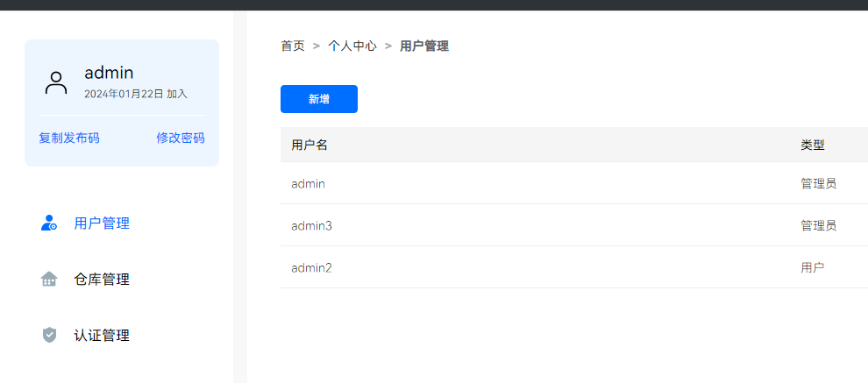Viewport: 868px width, 383px height.
Task: Open 用户管理 in the sidebar
Action: click(x=102, y=223)
